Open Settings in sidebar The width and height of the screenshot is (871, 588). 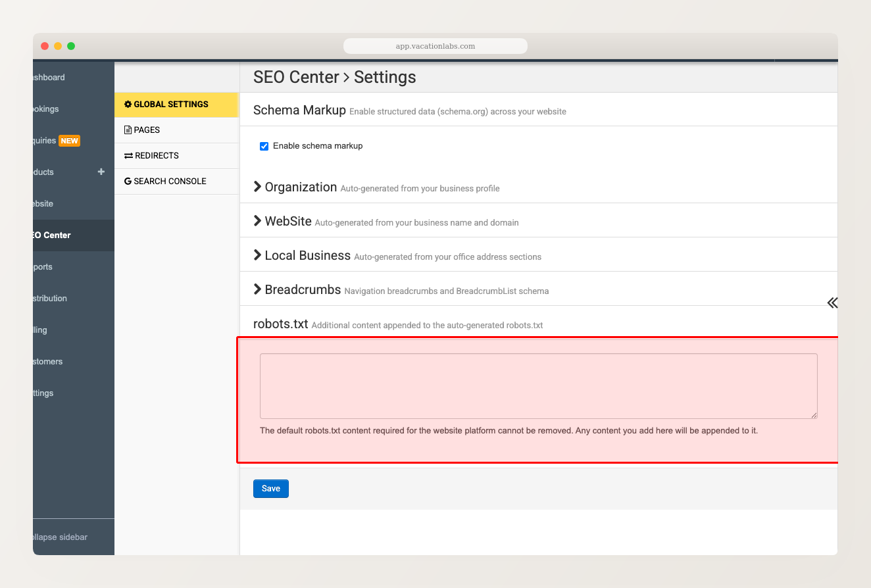pos(74,393)
